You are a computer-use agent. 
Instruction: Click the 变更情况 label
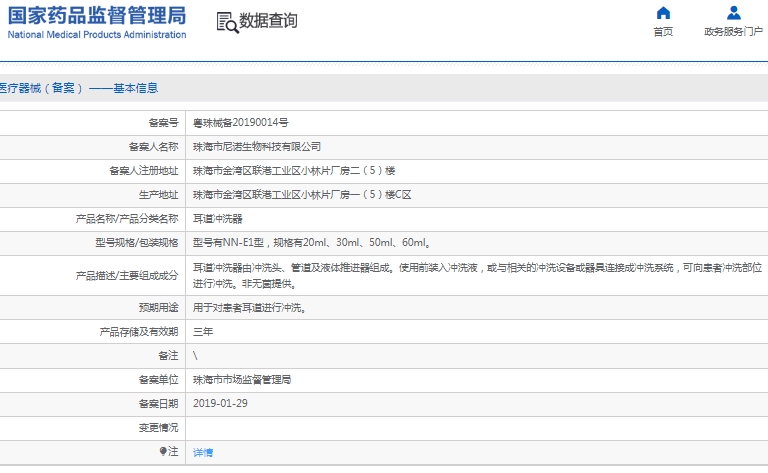pyautogui.click(x=158, y=427)
